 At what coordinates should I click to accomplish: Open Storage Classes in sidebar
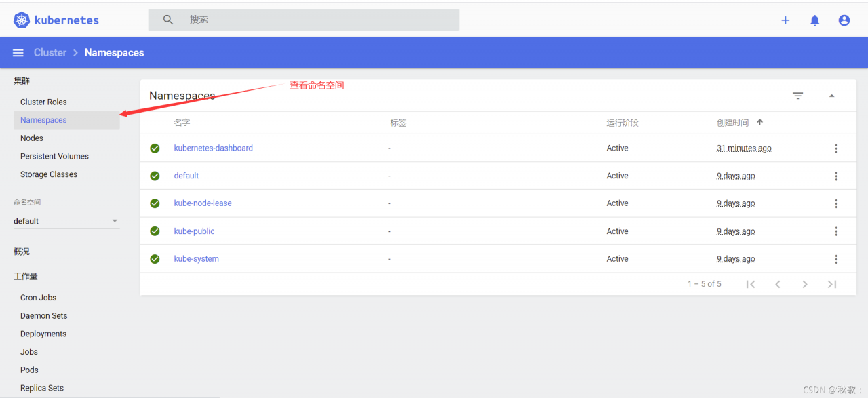pyautogui.click(x=49, y=174)
